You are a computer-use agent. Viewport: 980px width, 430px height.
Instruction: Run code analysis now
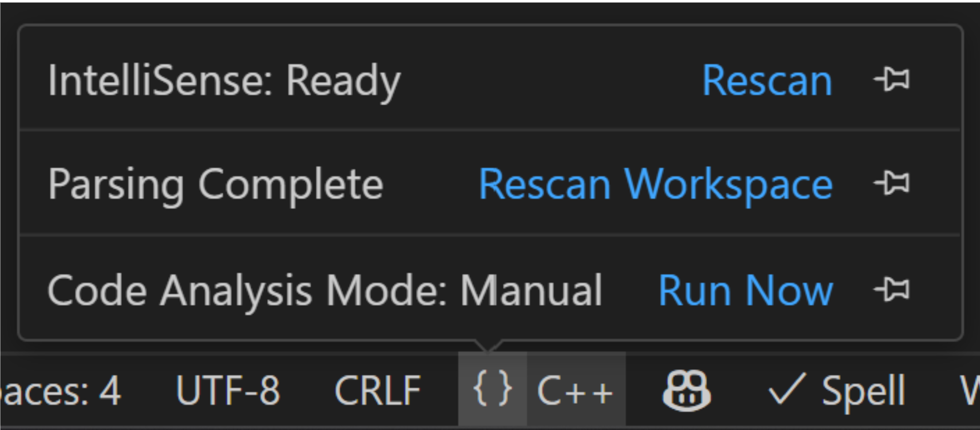pos(746,290)
